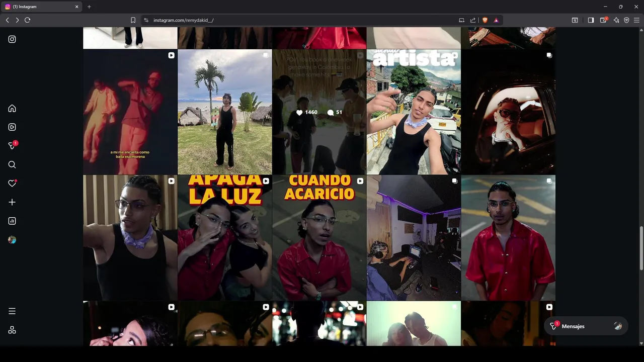Open direct messages icon with badge
644x362 pixels.
[x=13, y=145]
